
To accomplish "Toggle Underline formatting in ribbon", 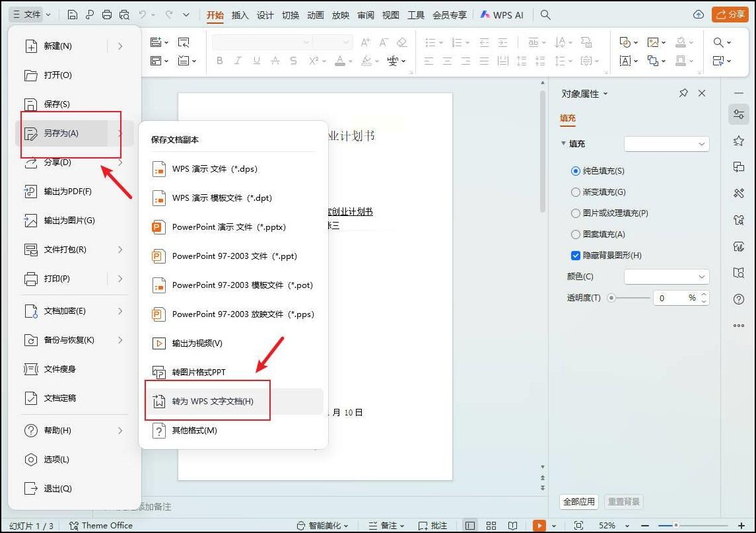I will pyautogui.click(x=256, y=61).
